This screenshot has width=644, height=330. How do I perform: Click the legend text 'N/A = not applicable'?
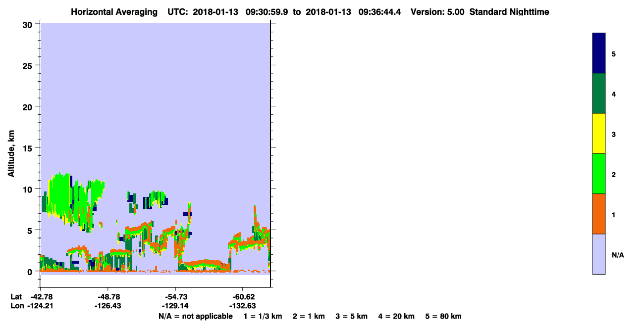(195, 316)
